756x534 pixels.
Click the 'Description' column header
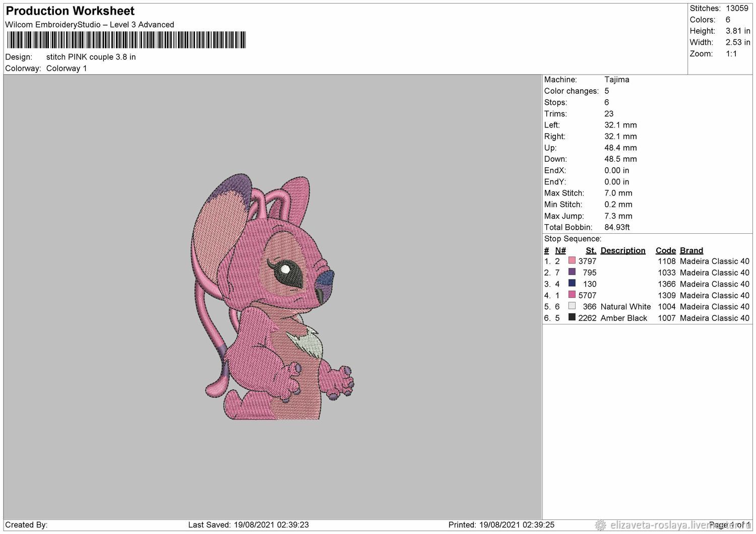click(623, 250)
